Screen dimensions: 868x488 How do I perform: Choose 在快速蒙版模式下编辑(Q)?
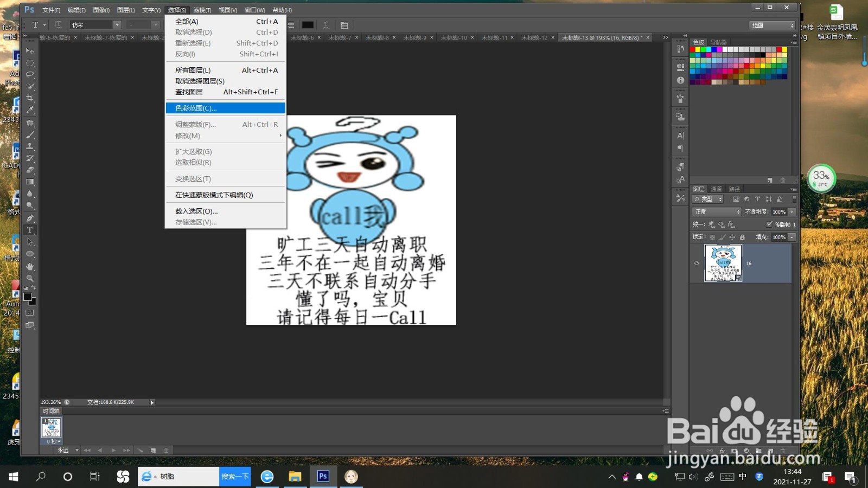(226, 195)
